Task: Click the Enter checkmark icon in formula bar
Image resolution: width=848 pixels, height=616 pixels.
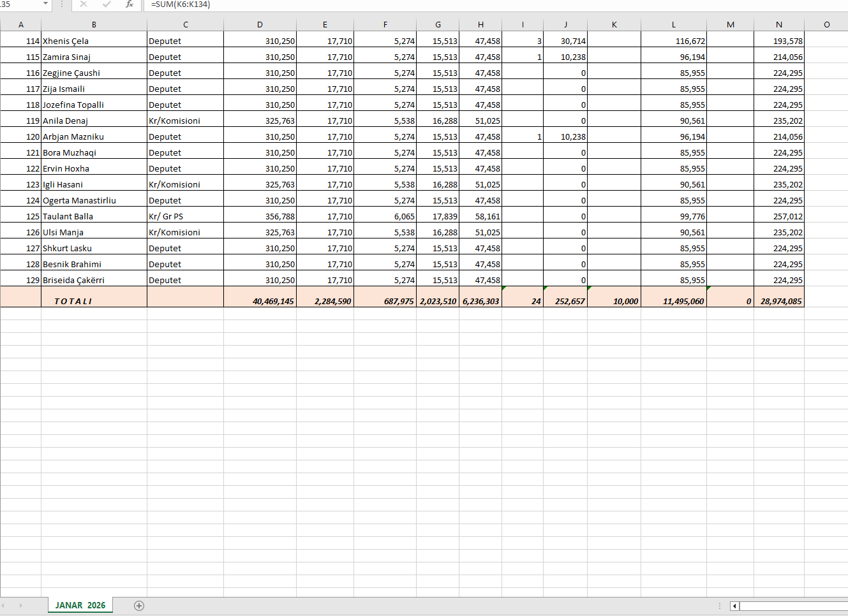Action: point(107,4)
